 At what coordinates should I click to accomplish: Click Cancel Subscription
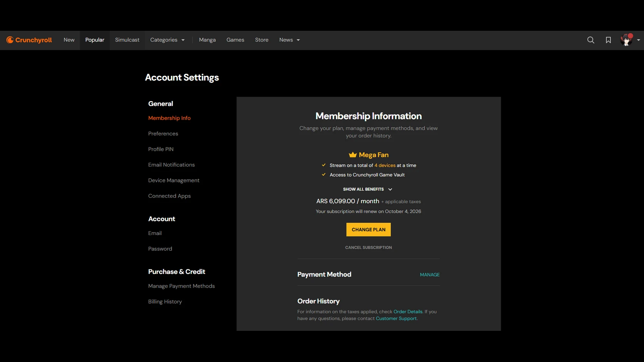[368, 247]
